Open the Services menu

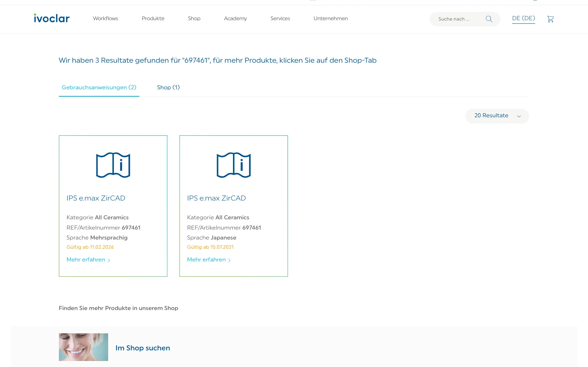pyautogui.click(x=280, y=18)
